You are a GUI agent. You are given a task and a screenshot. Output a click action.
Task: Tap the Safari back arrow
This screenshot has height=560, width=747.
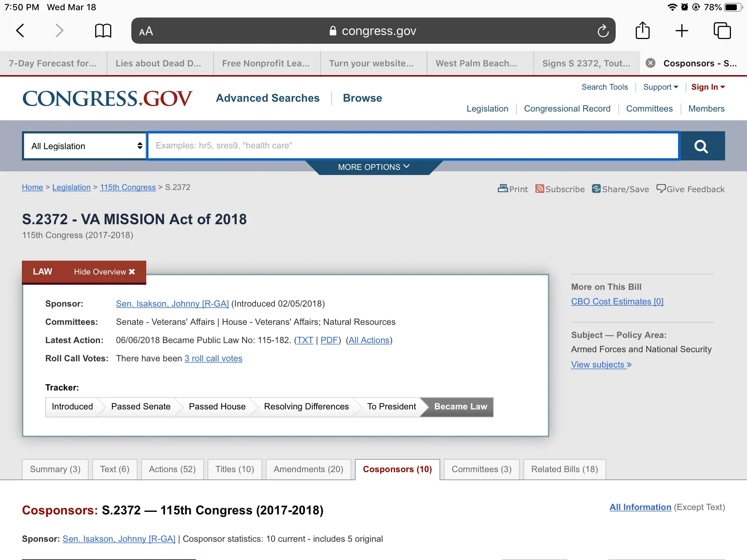(x=20, y=31)
